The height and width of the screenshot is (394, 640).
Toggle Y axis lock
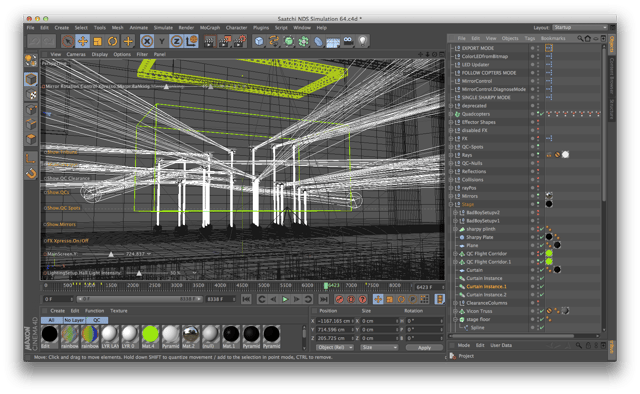coord(162,41)
